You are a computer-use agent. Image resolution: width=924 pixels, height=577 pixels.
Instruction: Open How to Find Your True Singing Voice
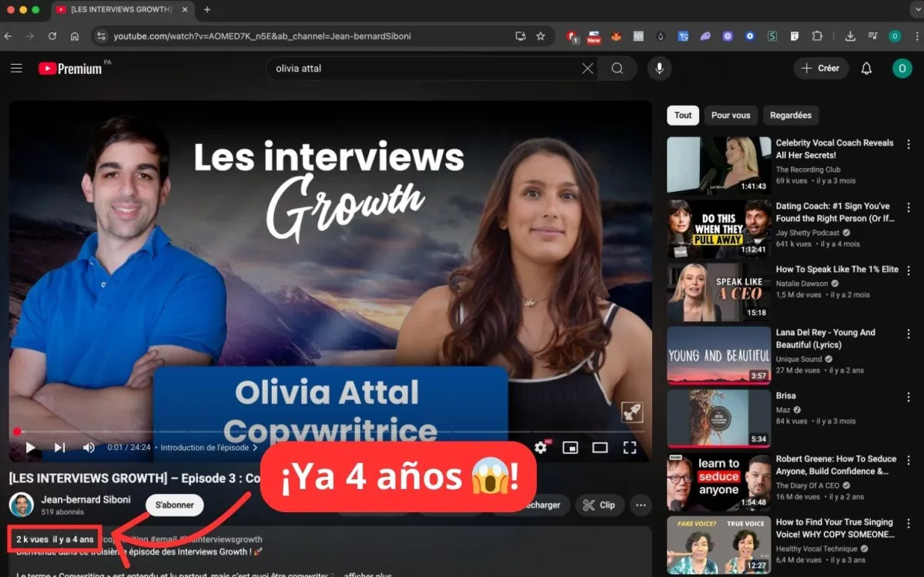[x=835, y=528]
